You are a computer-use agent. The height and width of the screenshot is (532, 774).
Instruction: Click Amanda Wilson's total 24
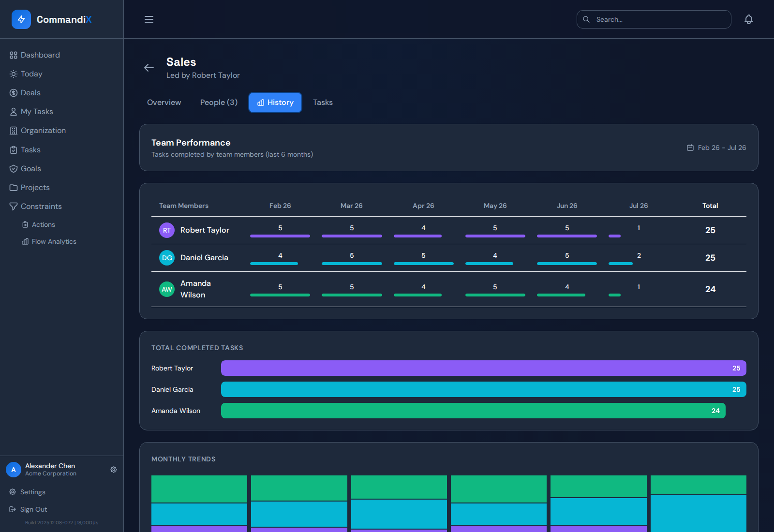pyautogui.click(x=710, y=289)
